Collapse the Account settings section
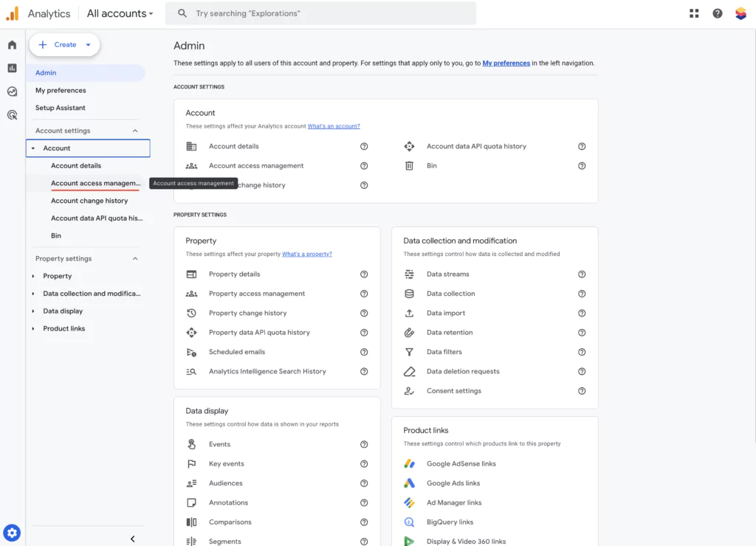 click(135, 131)
